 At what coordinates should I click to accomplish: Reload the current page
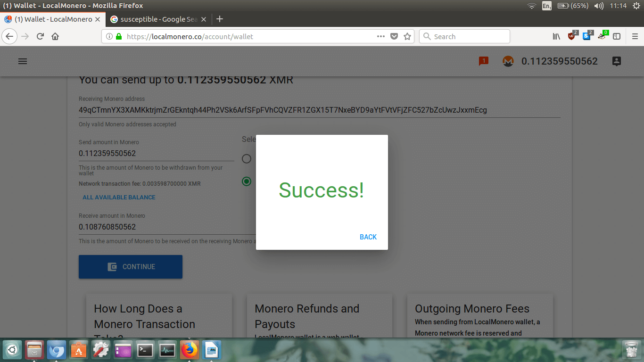tap(40, 36)
